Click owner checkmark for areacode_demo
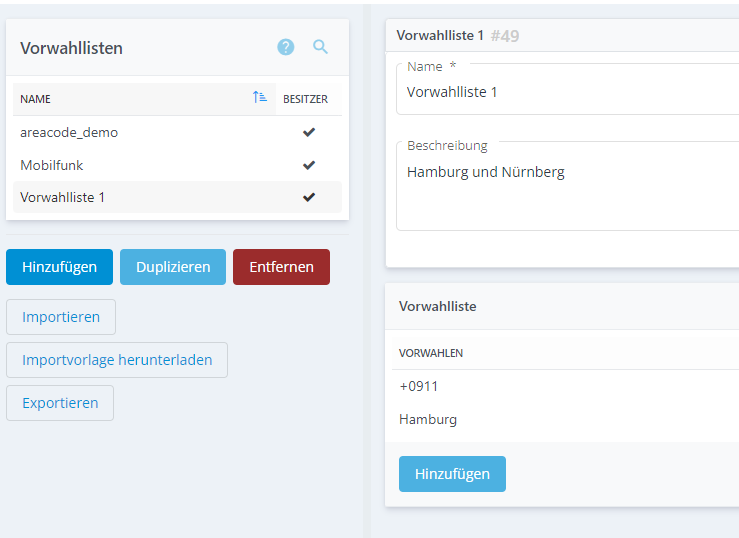 coord(309,132)
